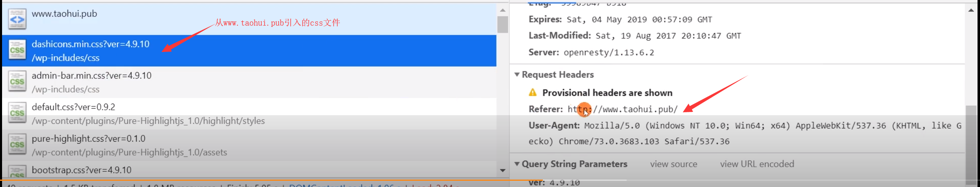Click the CSS icon beside pure-highlight.css
The height and width of the screenshot is (187, 980).
pyautogui.click(x=17, y=144)
